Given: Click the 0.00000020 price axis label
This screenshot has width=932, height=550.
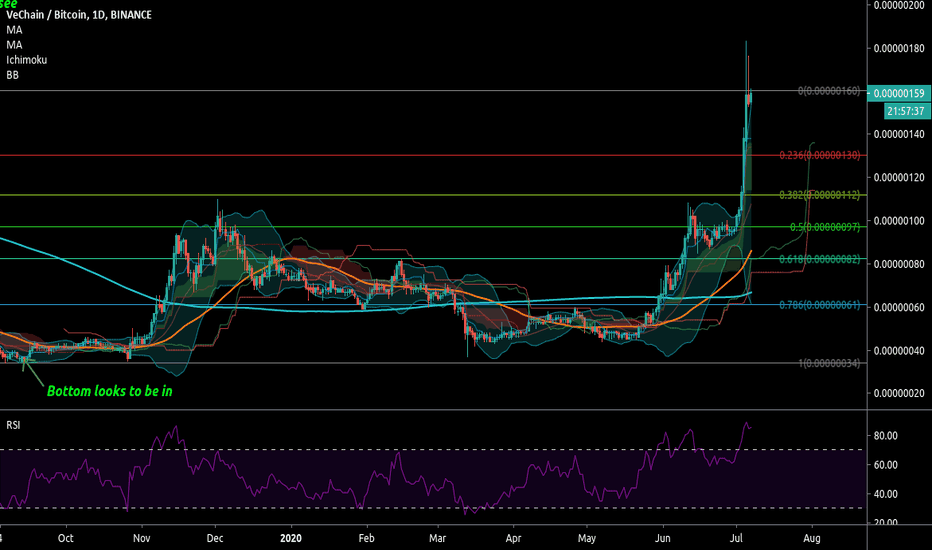Looking at the screenshot, I should pos(899,394).
